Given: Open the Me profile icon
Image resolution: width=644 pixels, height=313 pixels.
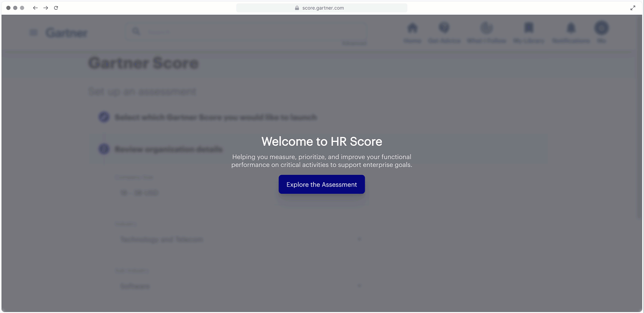Looking at the screenshot, I should 602,29.
